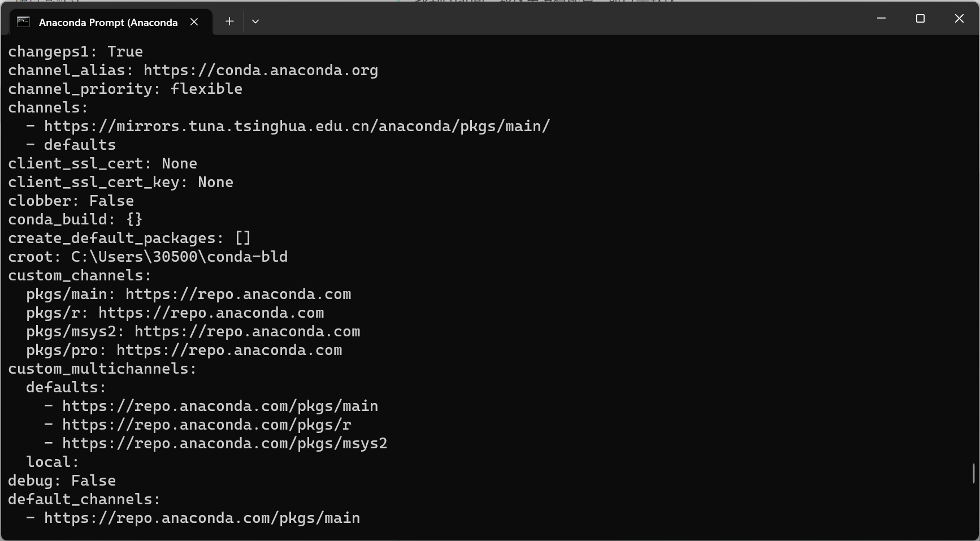Click the 'create_default_packages' output line
The image size is (980, 541).
pos(129,239)
